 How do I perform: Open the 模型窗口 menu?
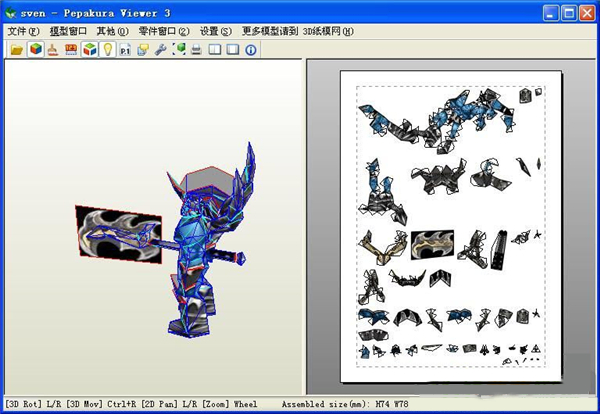(x=69, y=31)
